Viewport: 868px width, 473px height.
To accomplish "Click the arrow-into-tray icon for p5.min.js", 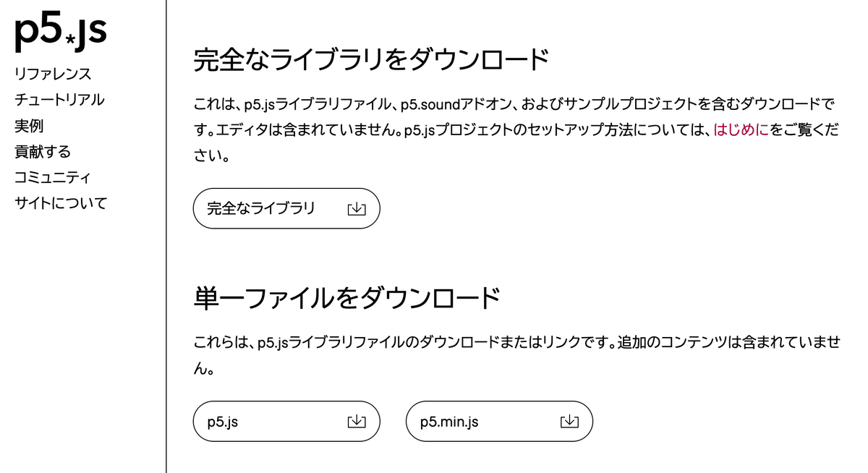I will (570, 421).
